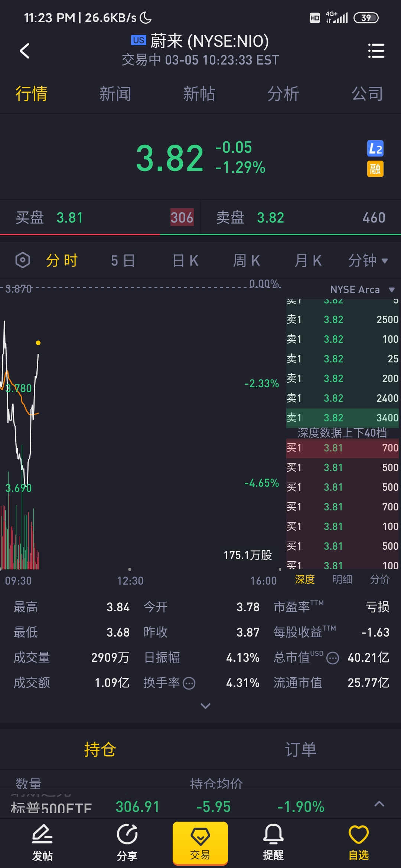The width and height of the screenshot is (401, 868).
Task: Tap the orange 融 margin badge
Action: (x=375, y=169)
